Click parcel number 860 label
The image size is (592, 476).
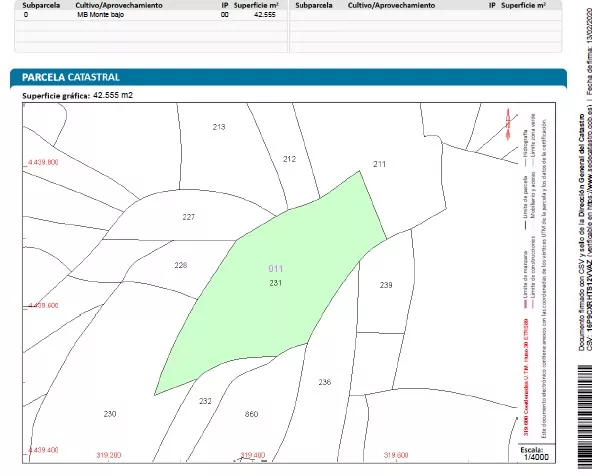click(251, 414)
